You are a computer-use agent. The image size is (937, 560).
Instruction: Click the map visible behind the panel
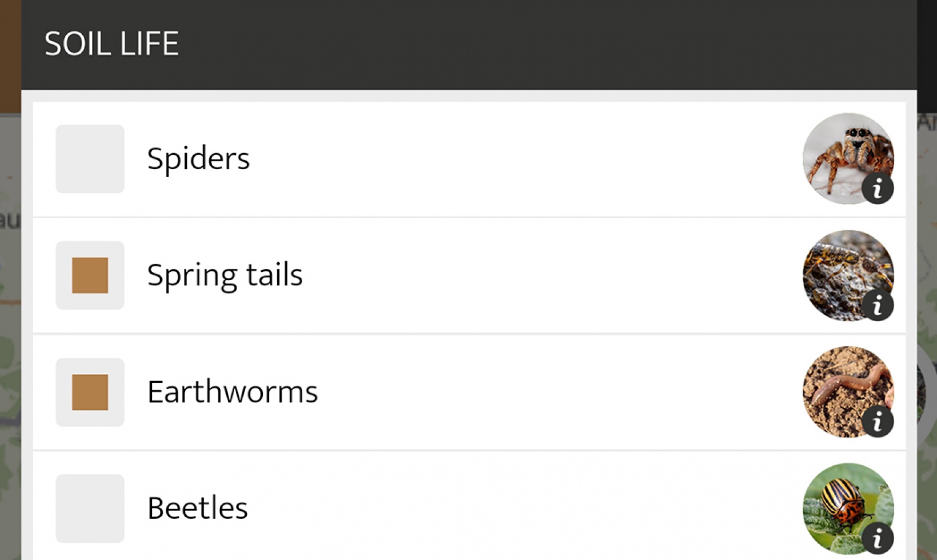pos(10,343)
